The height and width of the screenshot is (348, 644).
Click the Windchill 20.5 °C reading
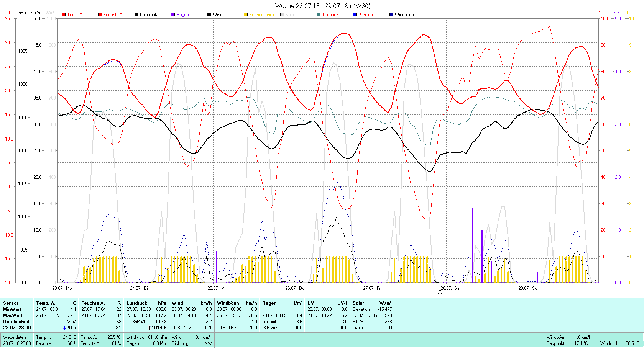click(x=620, y=343)
